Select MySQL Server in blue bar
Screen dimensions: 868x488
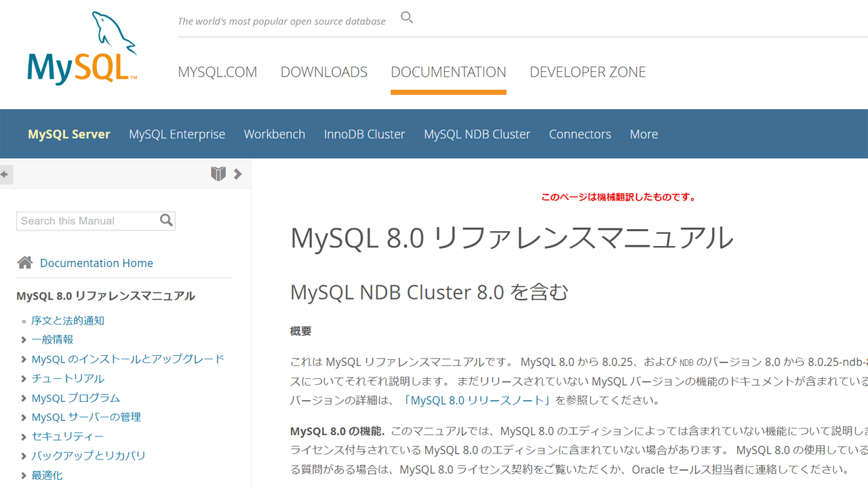click(68, 134)
